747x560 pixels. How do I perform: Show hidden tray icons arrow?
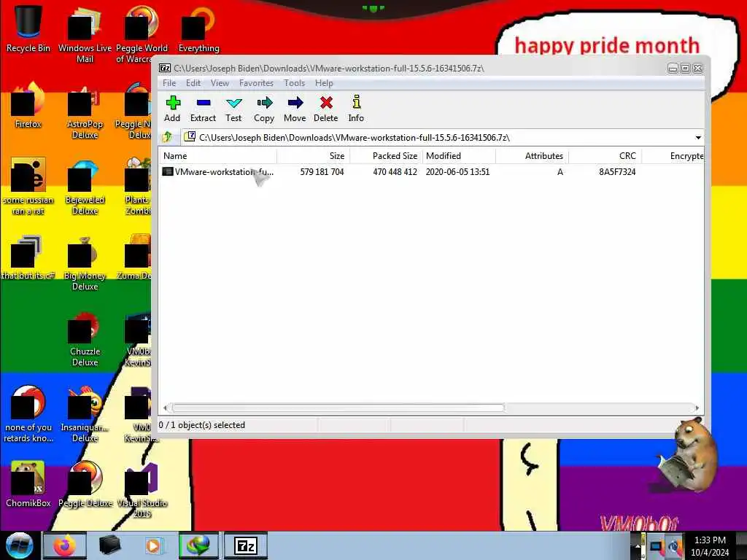(637, 546)
